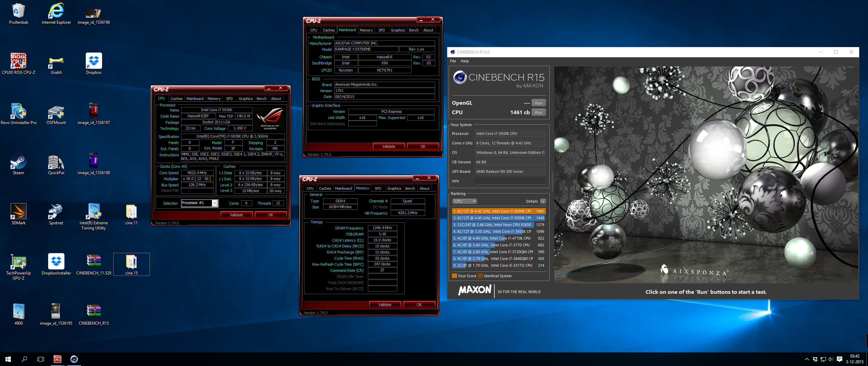Viewport: 868px width, 366px height.
Task: Open SPD tab in the Mainboard CPU-Z window
Action: pos(381,30)
